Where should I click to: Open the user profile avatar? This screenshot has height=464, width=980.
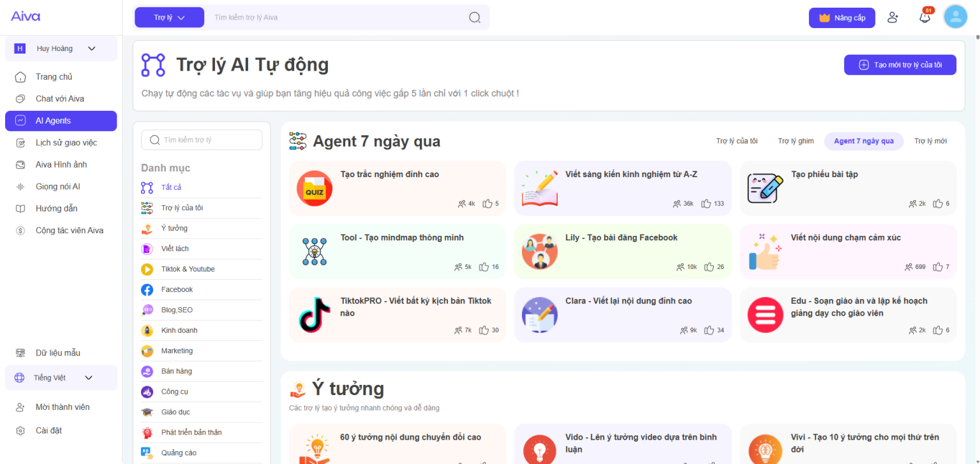[x=955, y=17]
